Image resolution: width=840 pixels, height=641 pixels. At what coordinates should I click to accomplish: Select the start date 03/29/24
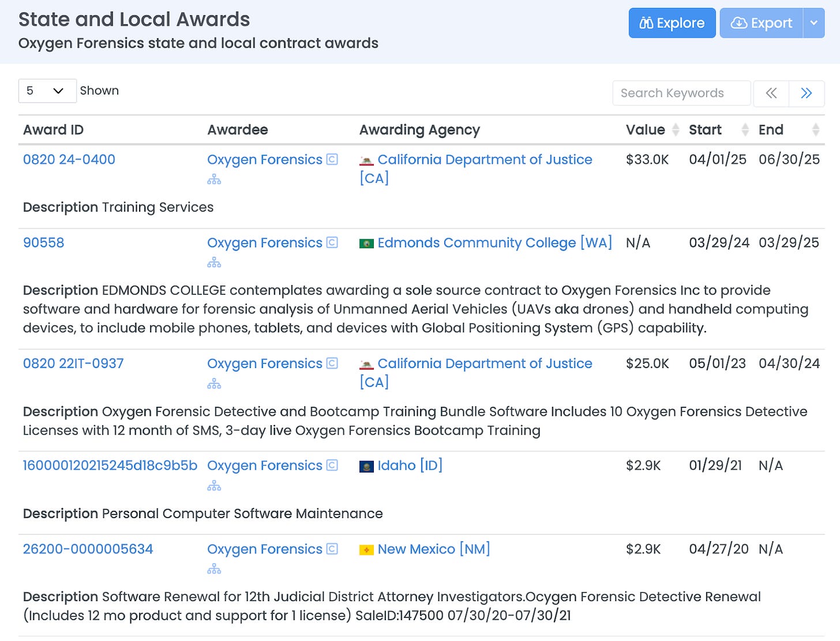coord(719,242)
